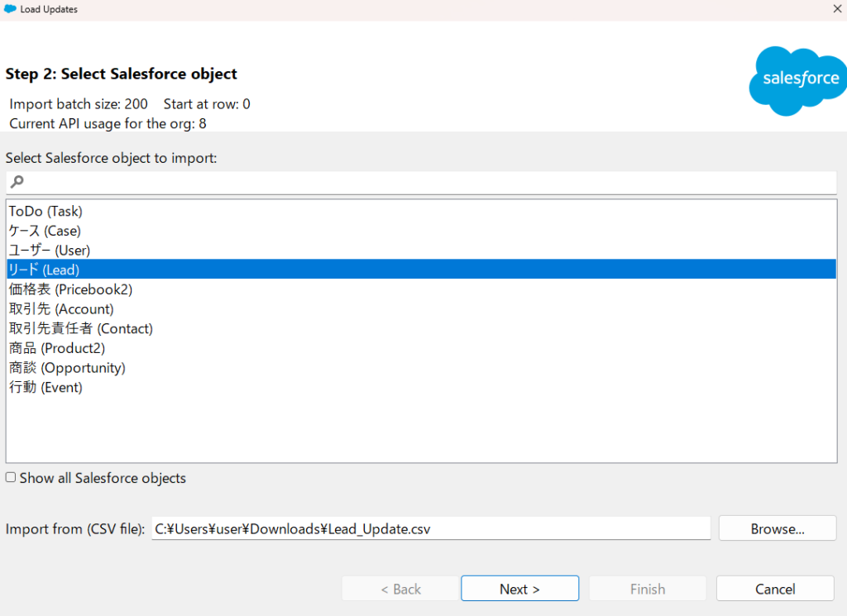Select the highlighted リード (Lead) item
Image resolution: width=847 pixels, height=616 pixels.
[x=44, y=270]
